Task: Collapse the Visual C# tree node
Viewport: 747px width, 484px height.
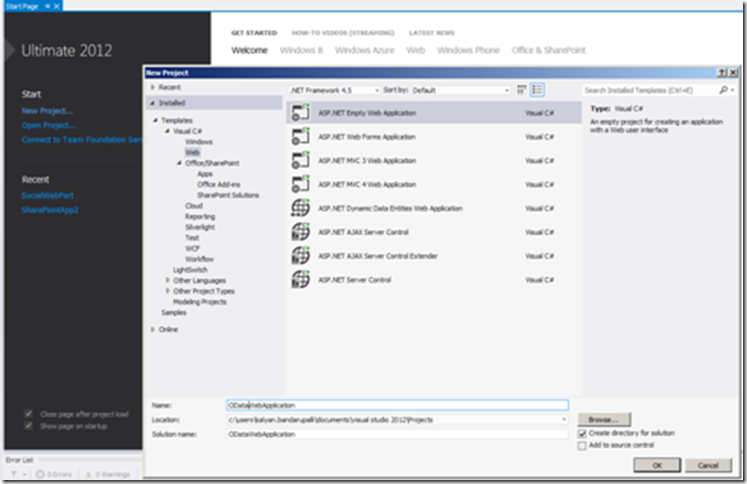Action: pyautogui.click(x=167, y=131)
